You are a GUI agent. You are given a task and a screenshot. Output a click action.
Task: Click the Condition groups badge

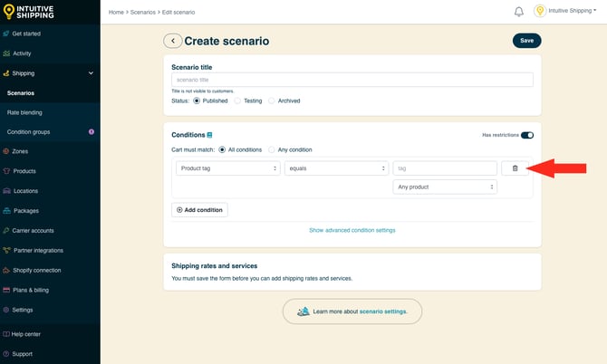(92, 132)
